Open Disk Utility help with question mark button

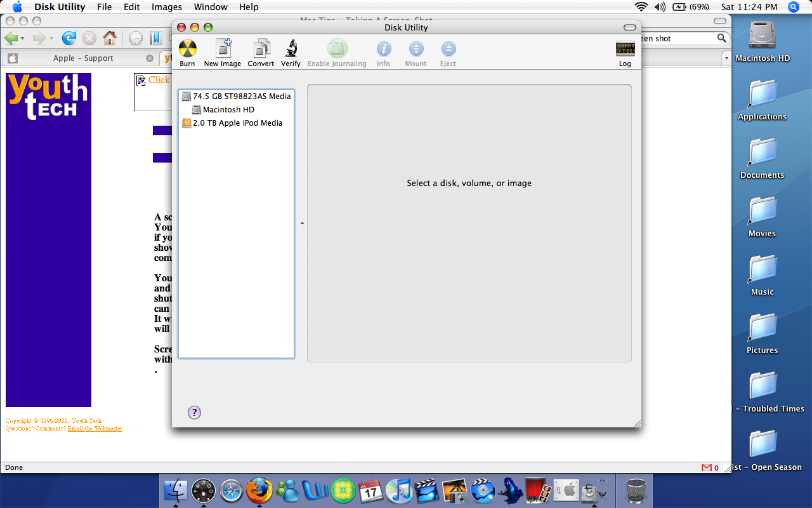point(194,413)
